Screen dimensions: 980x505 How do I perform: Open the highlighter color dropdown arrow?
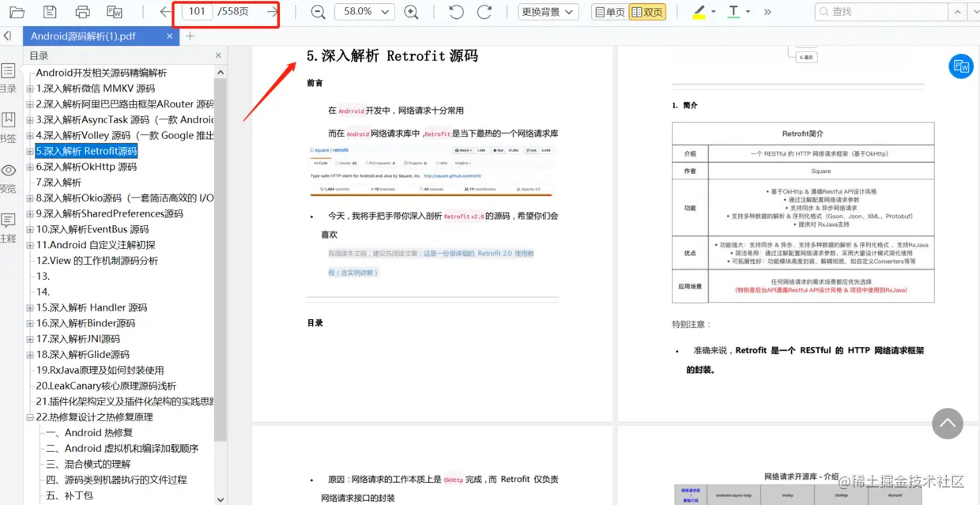(714, 12)
